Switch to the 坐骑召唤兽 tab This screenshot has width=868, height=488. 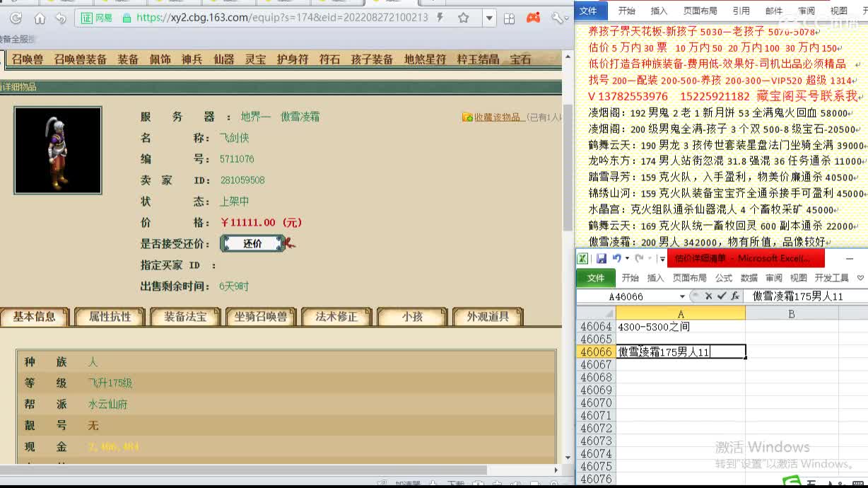[x=261, y=316]
